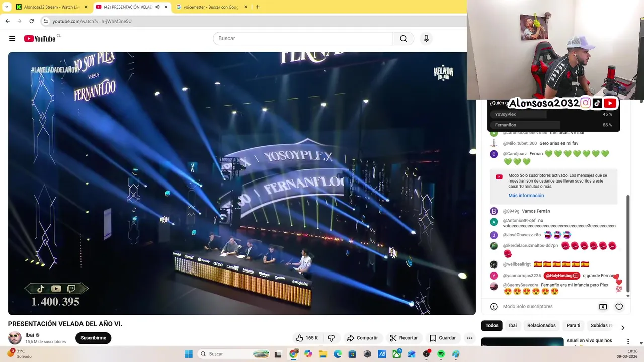The image size is (644, 362).
Task: Close the voicemeeter Google tab
Action: click(246, 7)
